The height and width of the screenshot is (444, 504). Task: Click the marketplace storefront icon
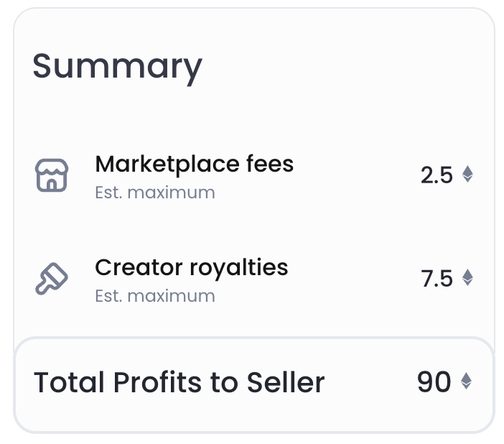(52, 175)
